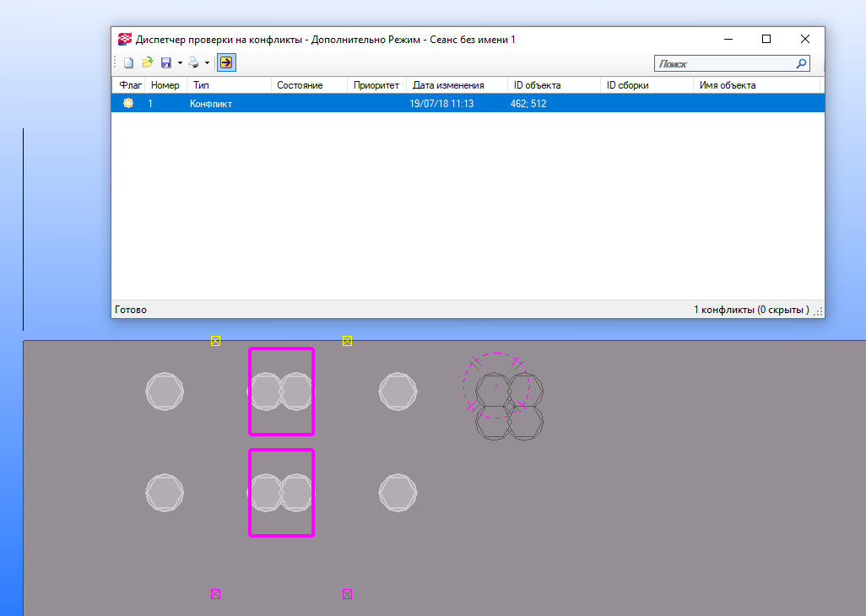Image resolution: width=866 pixels, height=616 pixels.
Task: Maximize the clash check manager window
Action: coord(766,39)
